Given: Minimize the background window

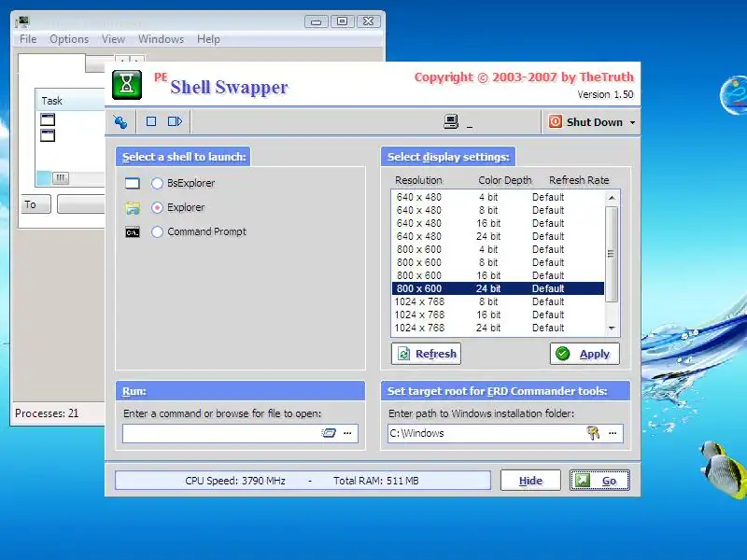Looking at the screenshot, I should click(317, 21).
